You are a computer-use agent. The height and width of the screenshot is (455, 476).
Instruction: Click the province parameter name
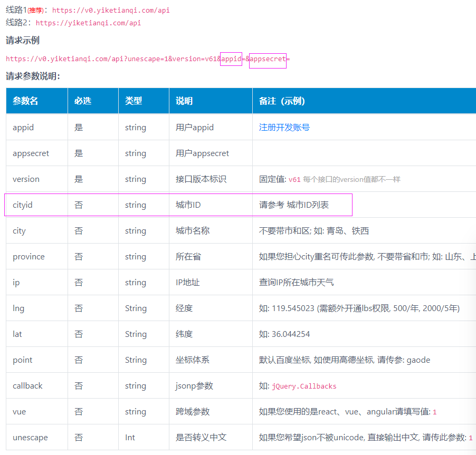click(x=28, y=256)
